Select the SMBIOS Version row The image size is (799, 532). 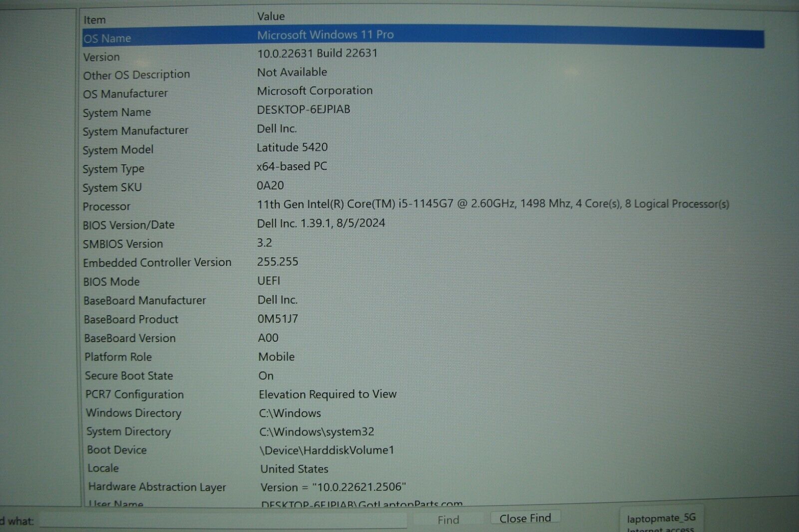(x=423, y=243)
